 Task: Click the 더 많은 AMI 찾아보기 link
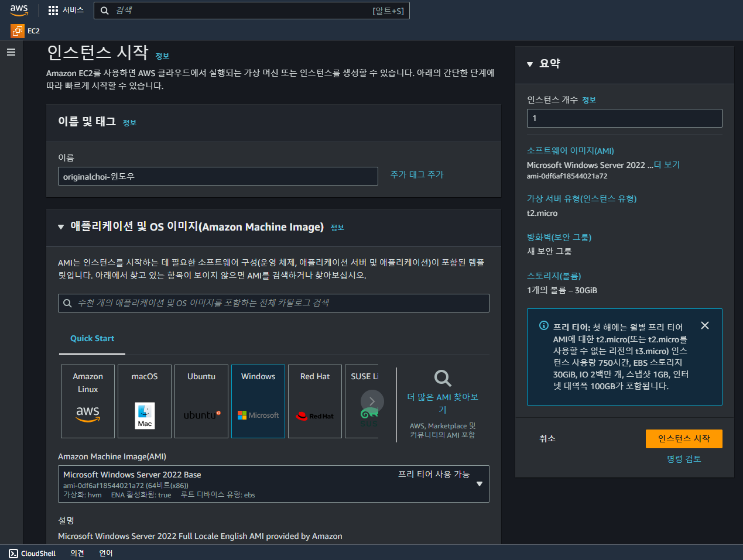443,403
